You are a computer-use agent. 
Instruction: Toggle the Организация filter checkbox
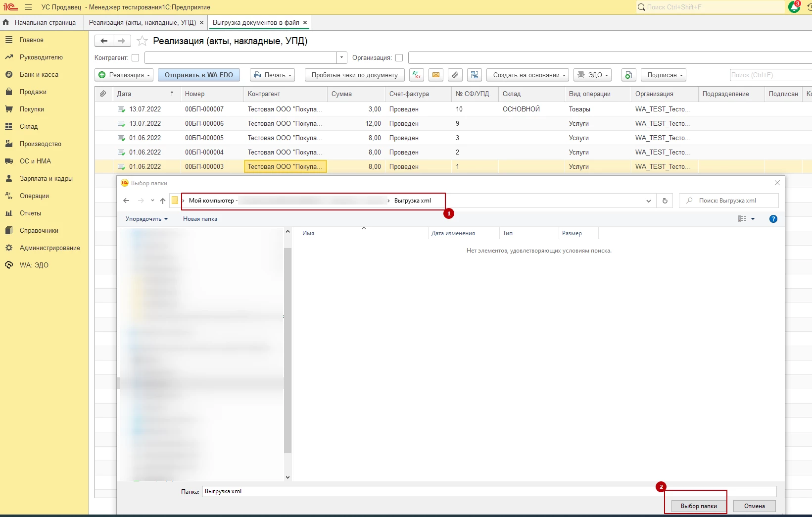399,58
